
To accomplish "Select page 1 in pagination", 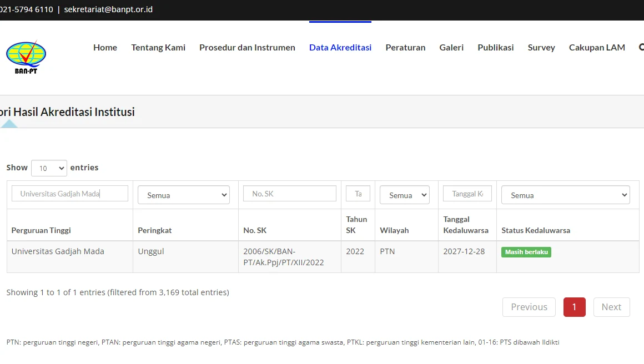I will 574,307.
